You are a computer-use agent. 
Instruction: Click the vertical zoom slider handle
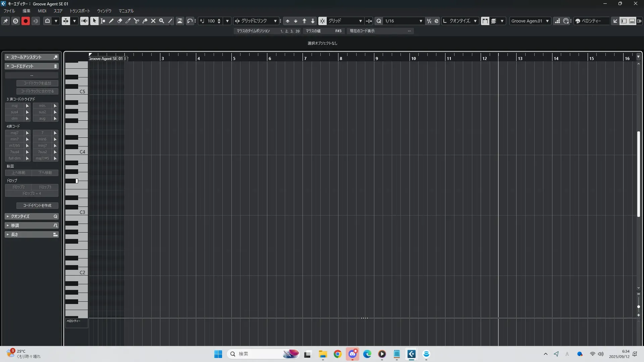pos(638,307)
